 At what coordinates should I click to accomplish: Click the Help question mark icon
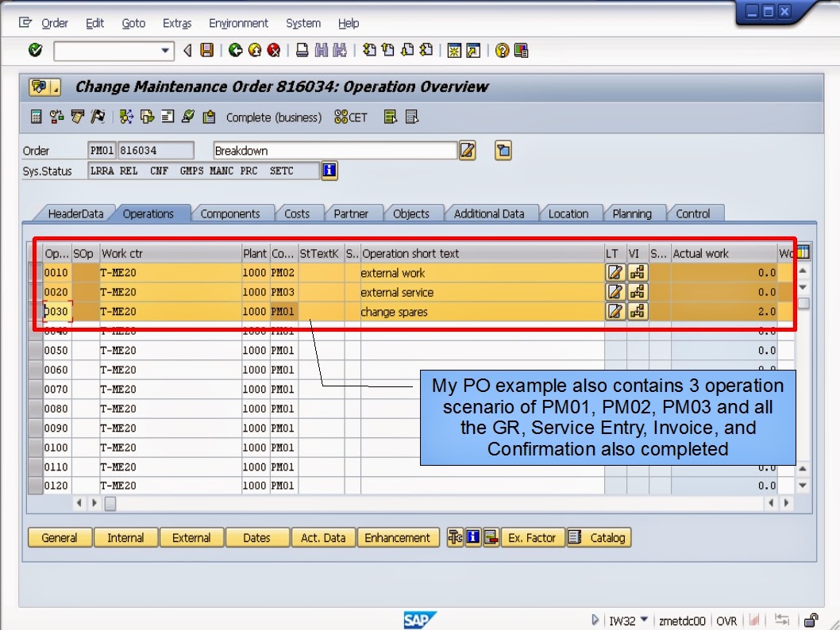coord(502,50)
